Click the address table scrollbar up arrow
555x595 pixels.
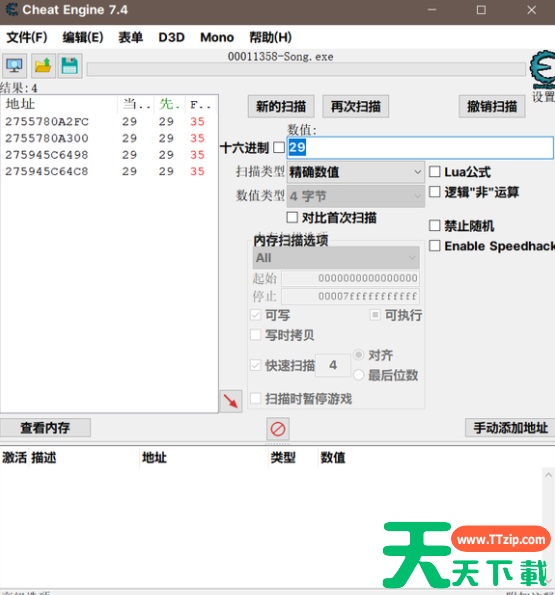coord(549,475)
